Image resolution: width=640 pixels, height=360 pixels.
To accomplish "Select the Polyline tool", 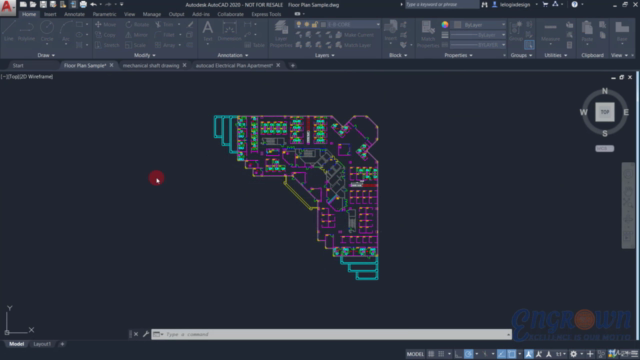I will point(26,31).
